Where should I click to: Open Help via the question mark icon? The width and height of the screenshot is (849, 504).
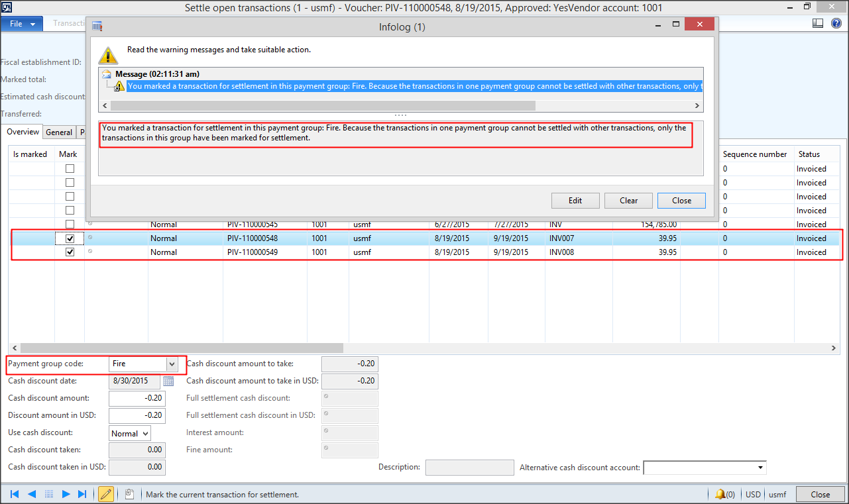click(836, 23)
